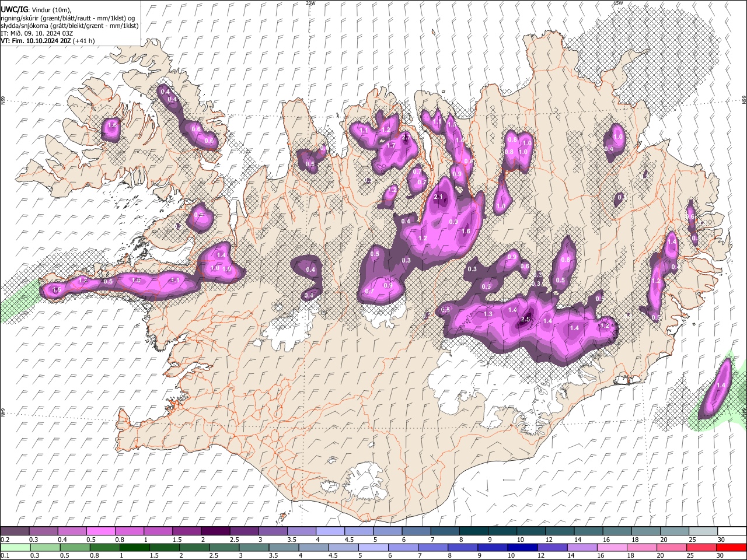Select upper legend swatch between 25 and 30
Image resolution: width=747 pixels, height=560 pixels.
703,531
